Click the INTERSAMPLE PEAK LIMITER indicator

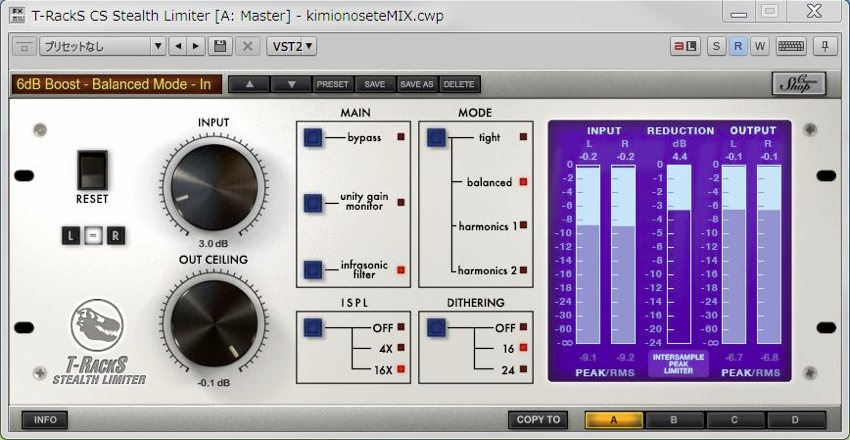[x=678, y=364]
